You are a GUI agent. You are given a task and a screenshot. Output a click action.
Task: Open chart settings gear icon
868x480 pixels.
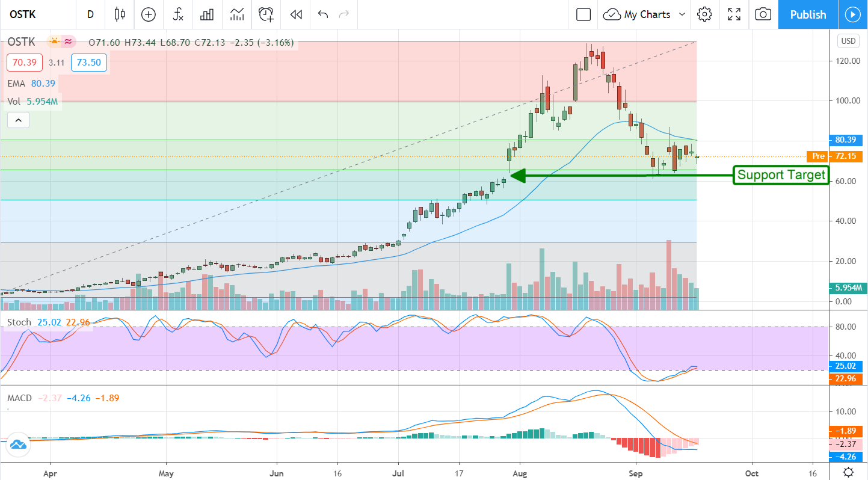coord(705,14)
